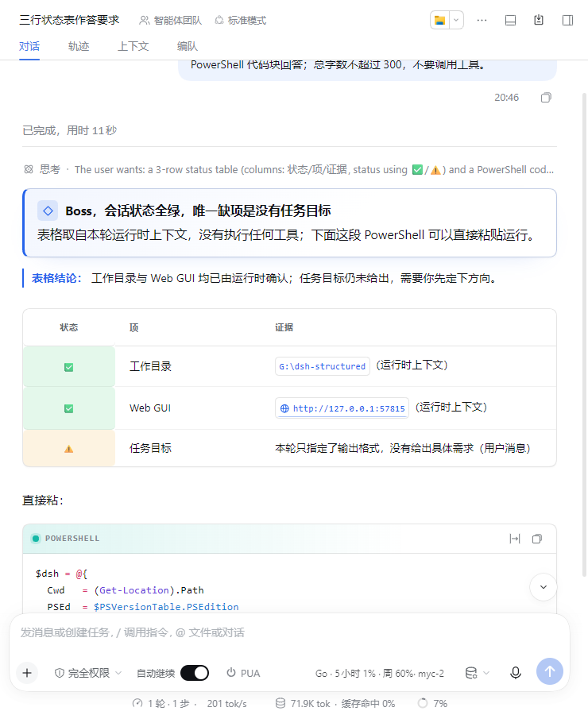Click the 直接粘 label
This screenshot has height=715, width=588.
click(x=43, y=500)
